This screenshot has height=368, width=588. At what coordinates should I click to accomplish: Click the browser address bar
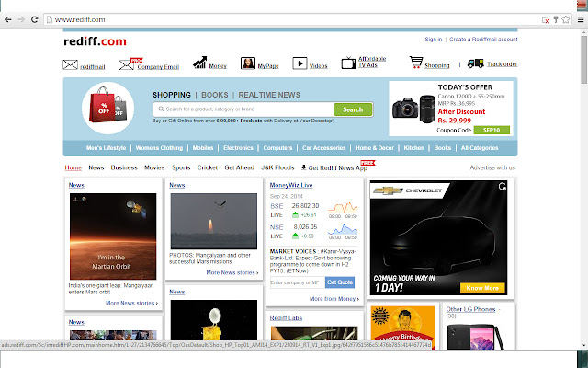(292, 19)
